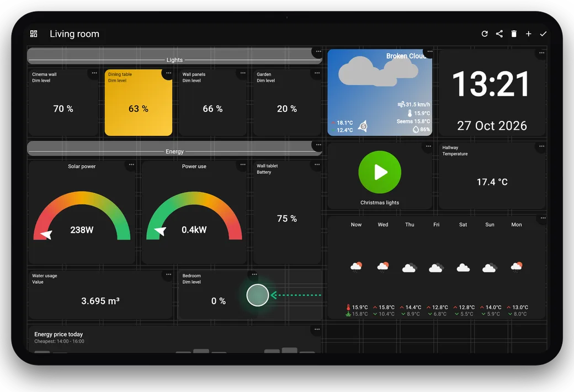Open options menu on the Christmas lights tile

[428, 146]
